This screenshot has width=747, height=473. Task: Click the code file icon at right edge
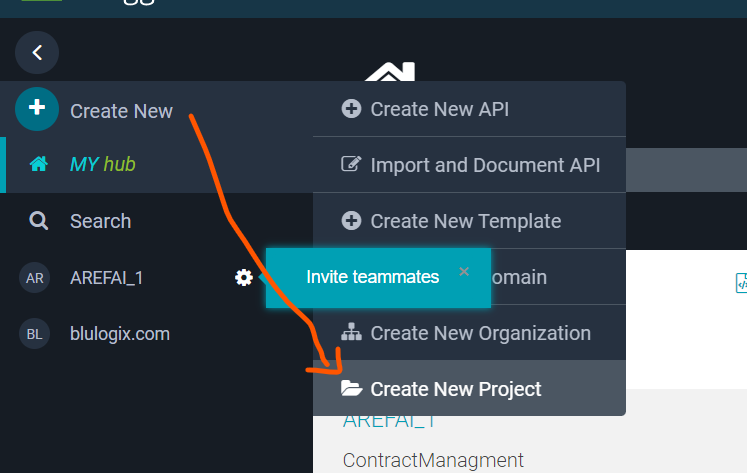(x=741, y=283)
